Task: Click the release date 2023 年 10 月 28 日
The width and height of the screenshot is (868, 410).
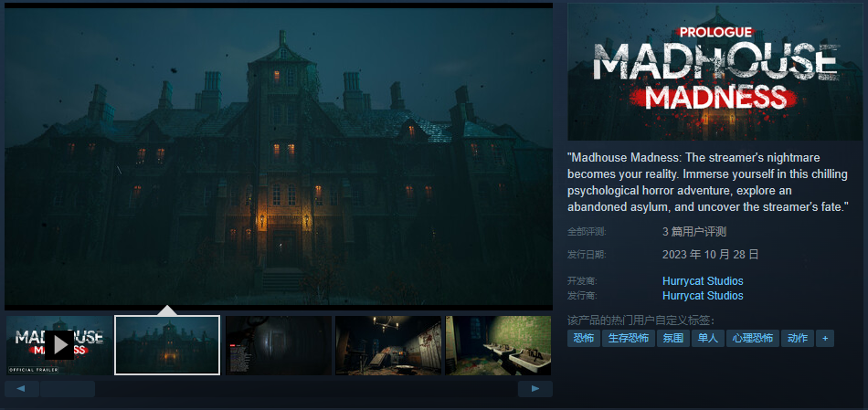Action: click(x=710, y=255)
